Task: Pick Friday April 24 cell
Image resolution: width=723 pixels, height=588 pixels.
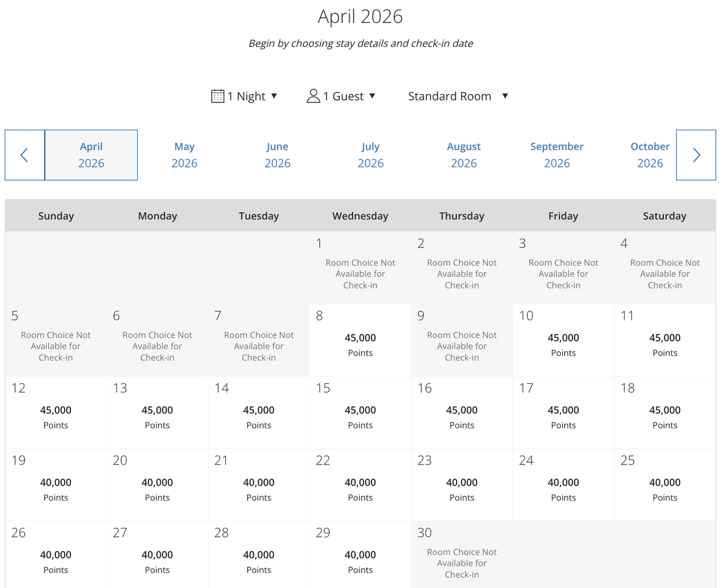Action: pos(563,485)
